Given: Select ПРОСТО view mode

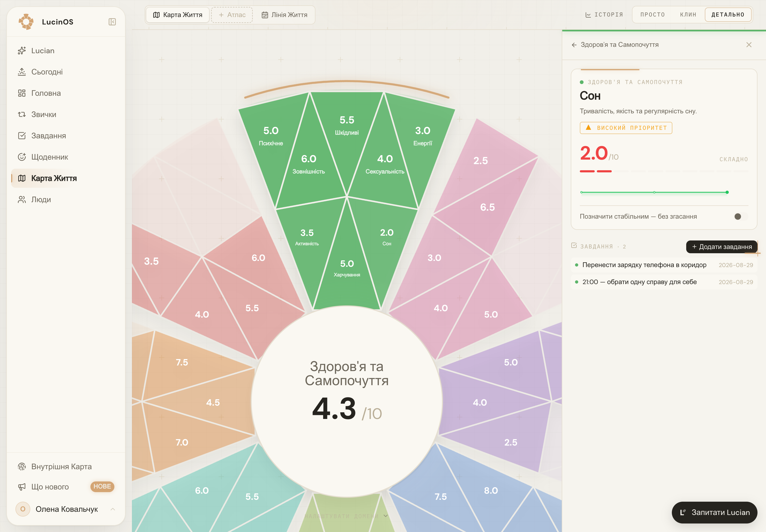Looking at the screenshot, I should point(652,15).
